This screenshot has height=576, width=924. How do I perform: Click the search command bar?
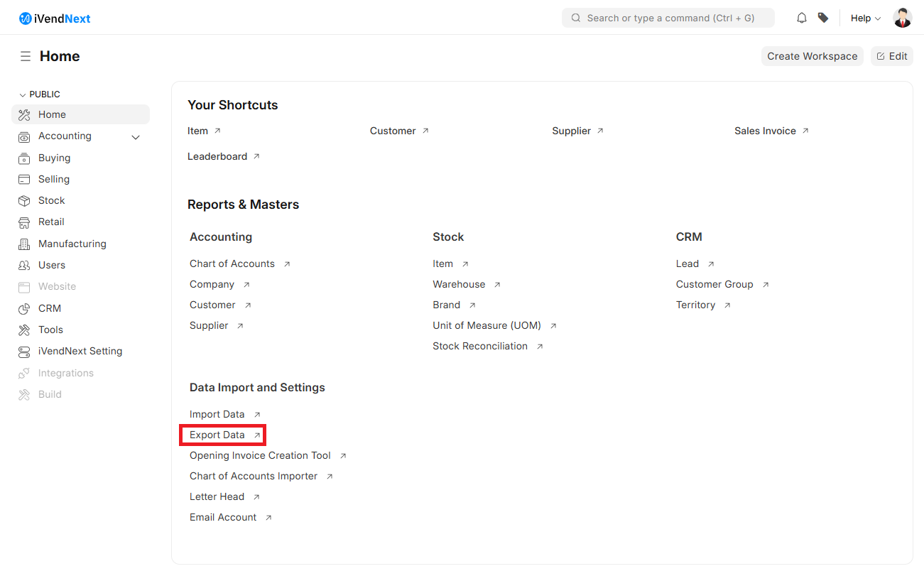[x=668, y=18]
